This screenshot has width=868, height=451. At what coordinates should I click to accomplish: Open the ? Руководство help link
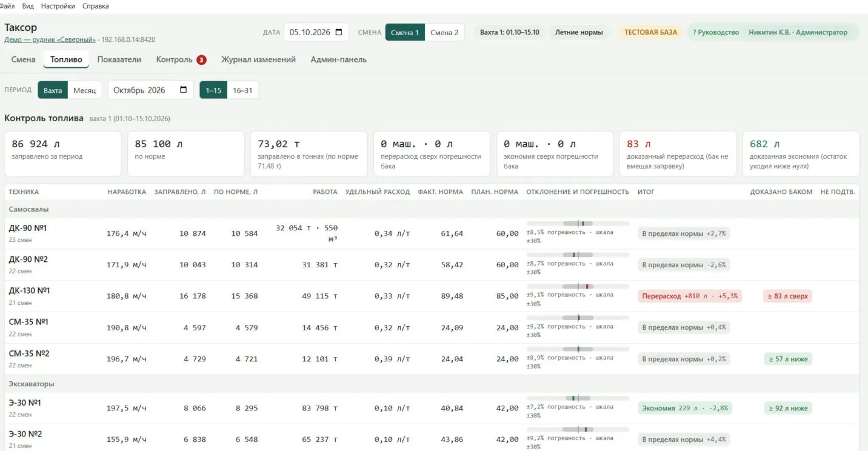click(716, 32)
